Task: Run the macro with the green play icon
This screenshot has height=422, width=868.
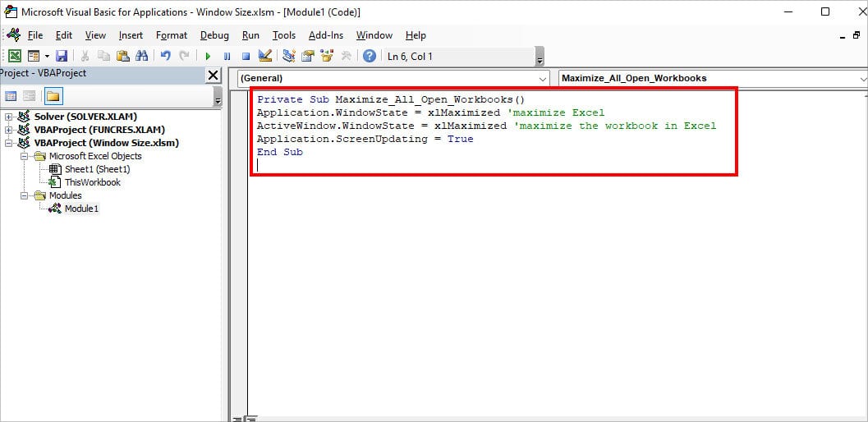Action: tap(208, 56)
